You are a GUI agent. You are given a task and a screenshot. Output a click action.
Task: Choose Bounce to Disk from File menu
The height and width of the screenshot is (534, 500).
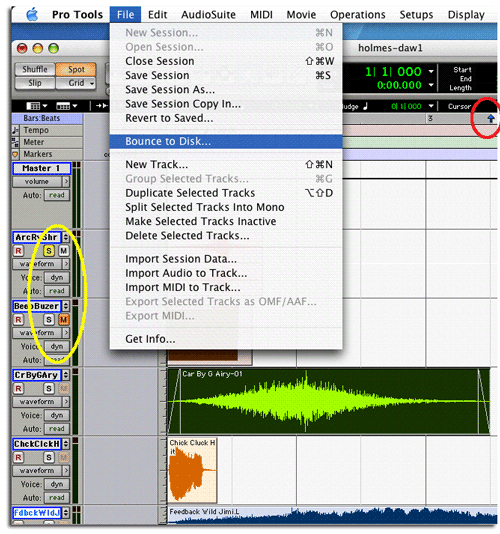226,141
